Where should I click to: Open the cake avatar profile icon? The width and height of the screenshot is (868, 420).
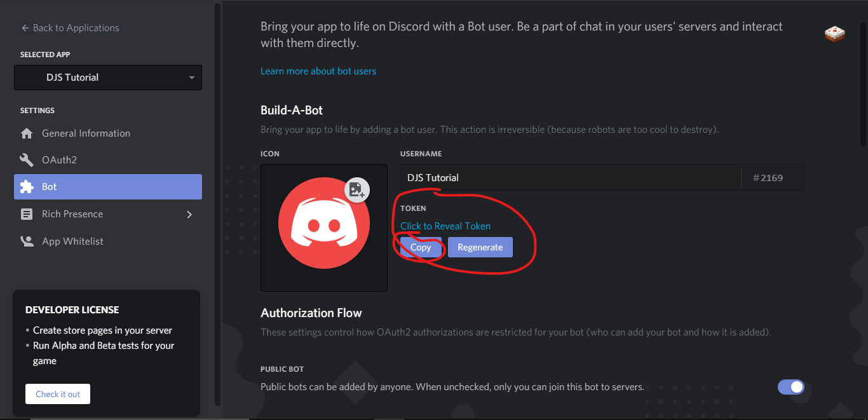tap(834, 34)
